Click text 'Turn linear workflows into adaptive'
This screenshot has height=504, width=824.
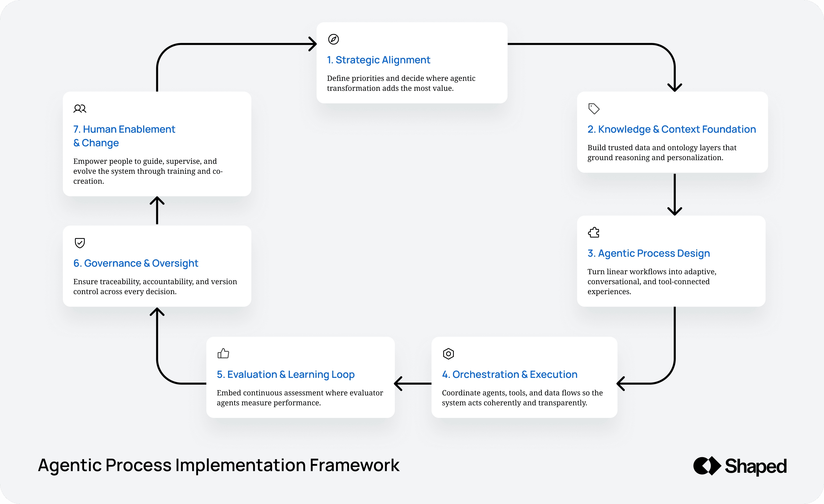[x=651, y=272]
